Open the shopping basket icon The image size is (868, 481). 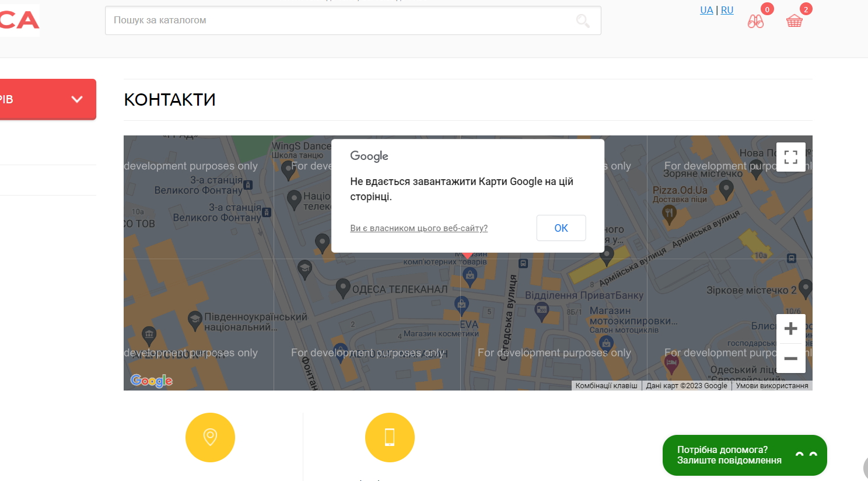pos(794,22)
